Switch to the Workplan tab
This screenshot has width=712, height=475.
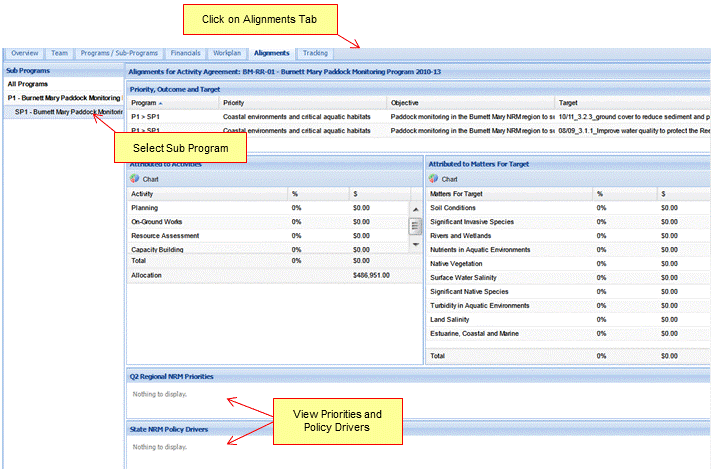pyautogui.click(x=227, y=53)
